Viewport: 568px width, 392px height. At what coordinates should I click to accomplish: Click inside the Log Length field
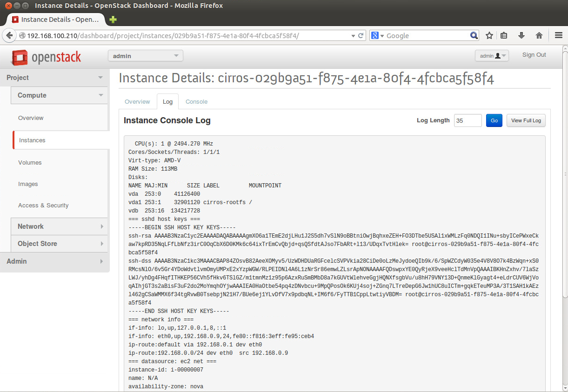467,120
